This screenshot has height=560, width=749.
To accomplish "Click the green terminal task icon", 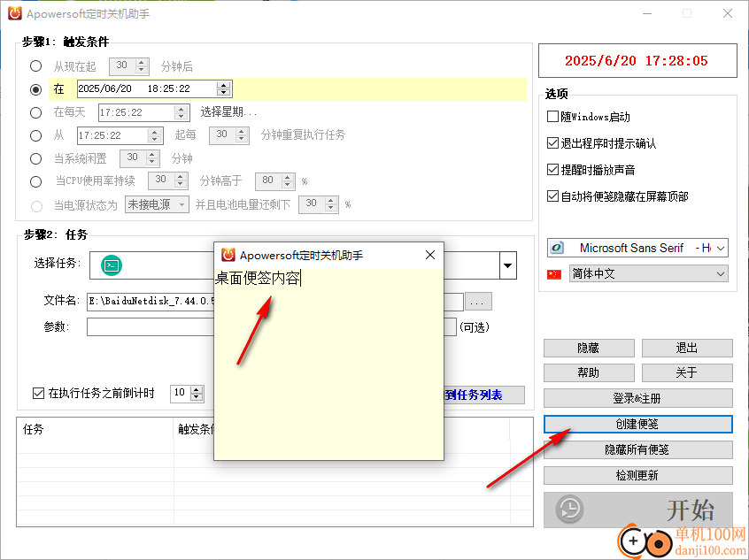I will [112, 265].
